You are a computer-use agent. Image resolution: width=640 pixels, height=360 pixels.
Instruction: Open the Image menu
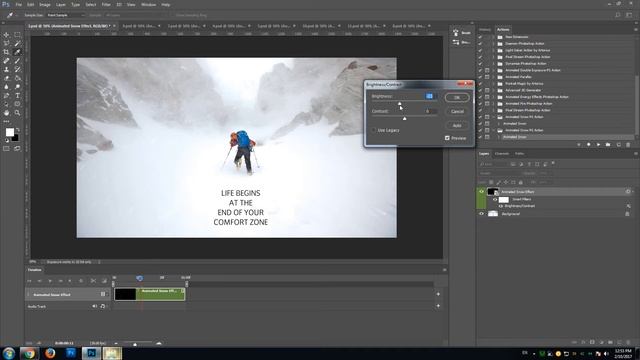45,4
